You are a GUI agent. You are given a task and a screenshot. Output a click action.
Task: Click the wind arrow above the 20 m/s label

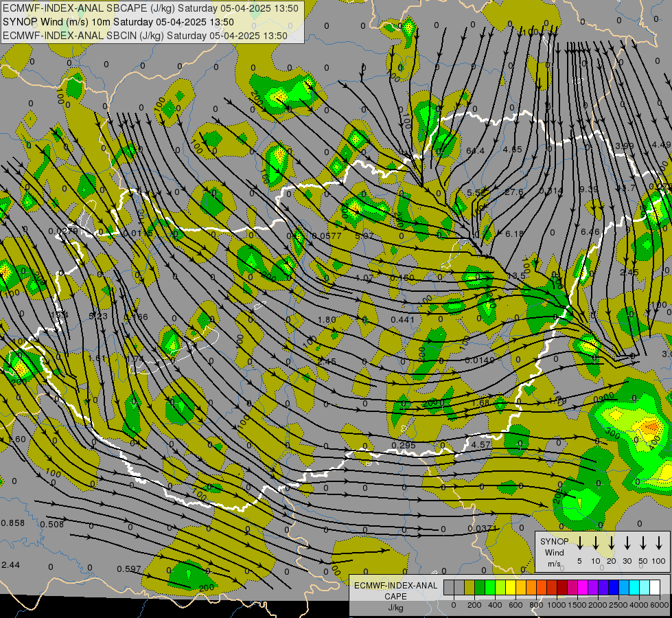point(611,543)
